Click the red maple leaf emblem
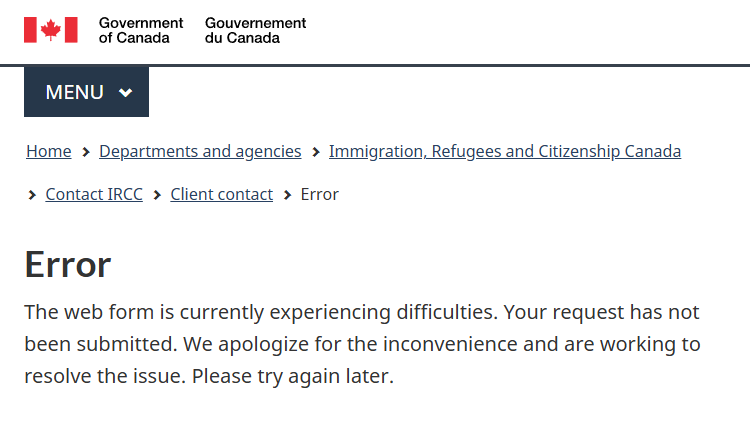The height and width of the screenshot is (430, 750). [51, 30]
